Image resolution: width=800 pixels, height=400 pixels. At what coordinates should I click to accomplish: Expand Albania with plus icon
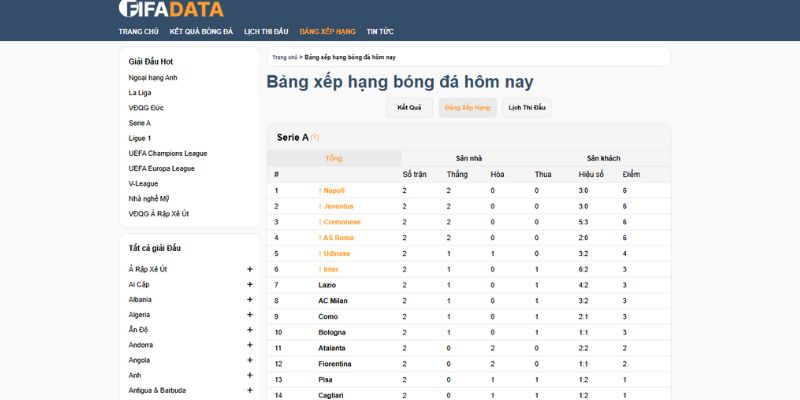click(x=250, y=299)
